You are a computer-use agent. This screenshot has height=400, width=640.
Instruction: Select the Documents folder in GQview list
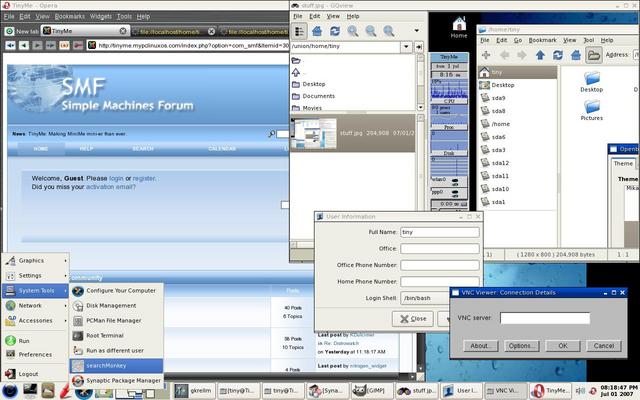click(318, 96)
